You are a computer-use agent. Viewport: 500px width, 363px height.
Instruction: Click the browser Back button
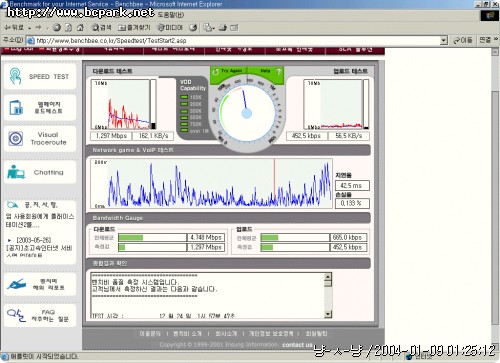pyautogui.click(x=14, y=28)
